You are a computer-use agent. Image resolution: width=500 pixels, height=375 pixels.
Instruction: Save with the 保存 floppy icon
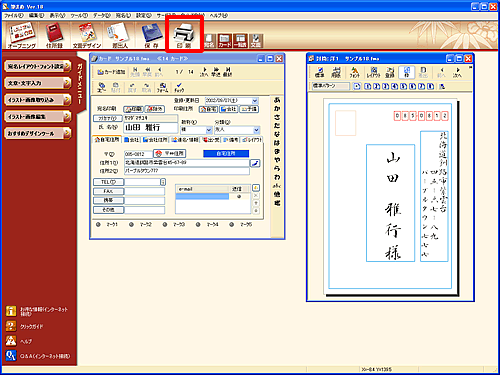pyautogui.click(x=152, y=35)
